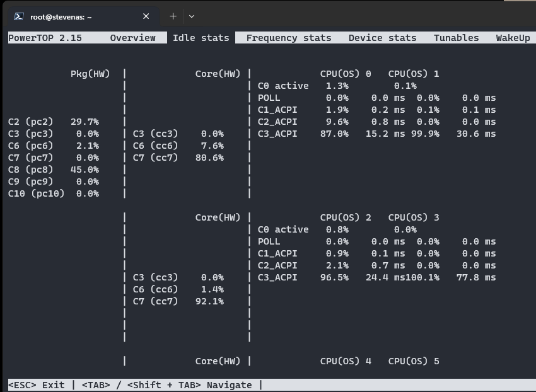Click the C6 (cc6) 7.6% core entry
This screenshot has height=392, width=536.
point(178,146)
